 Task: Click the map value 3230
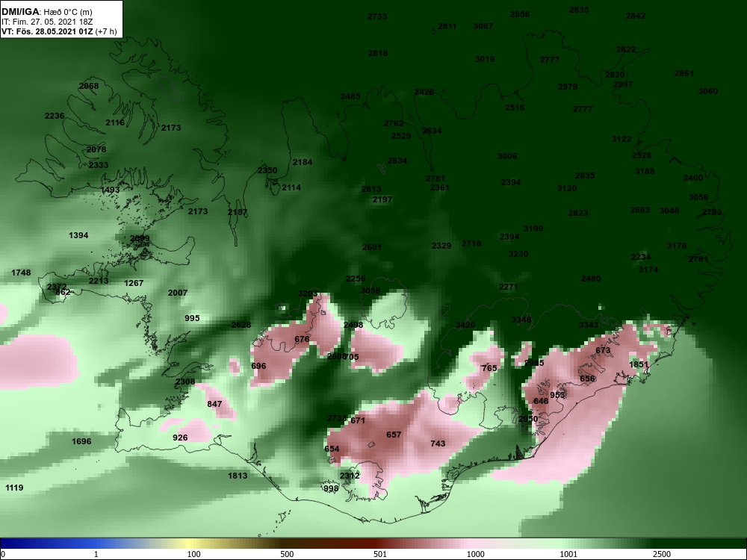[x=518, y=255]
